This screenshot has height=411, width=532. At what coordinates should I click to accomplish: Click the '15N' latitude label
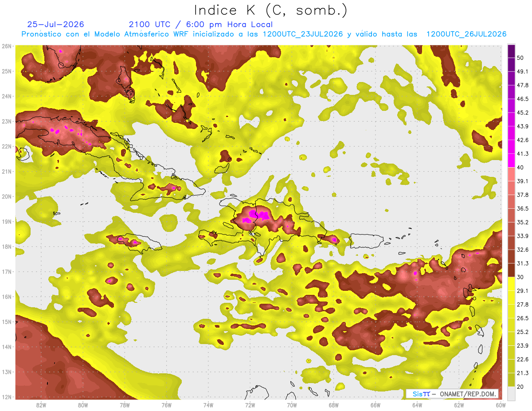tap(7, 321)
